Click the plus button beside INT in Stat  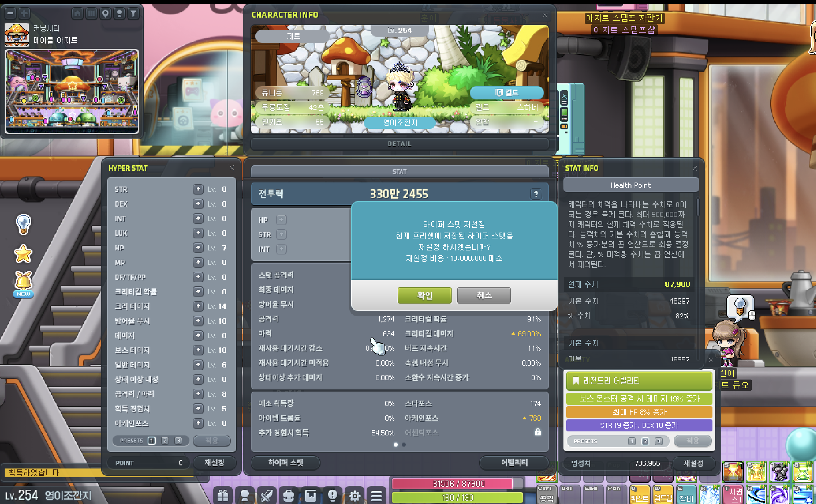pos(281,249)
